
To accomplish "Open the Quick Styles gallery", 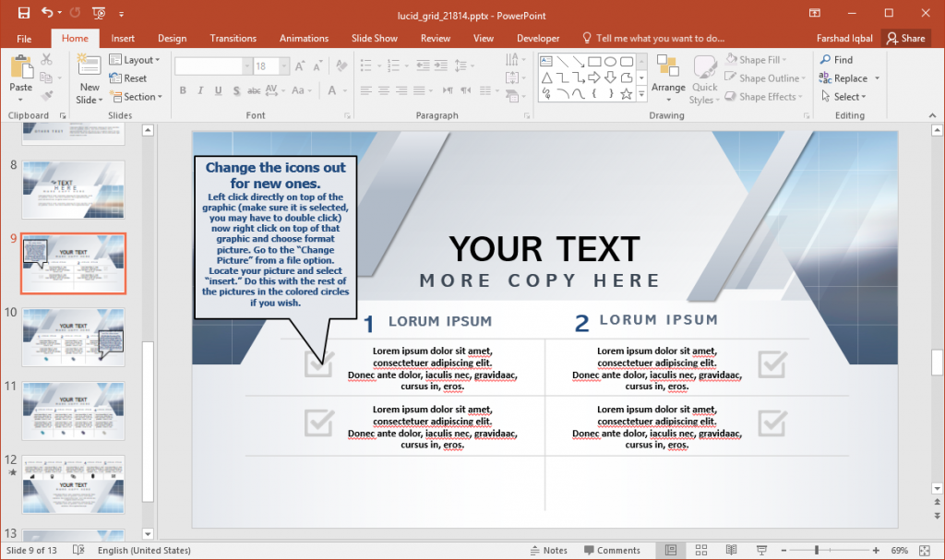I will pos(704,81).
